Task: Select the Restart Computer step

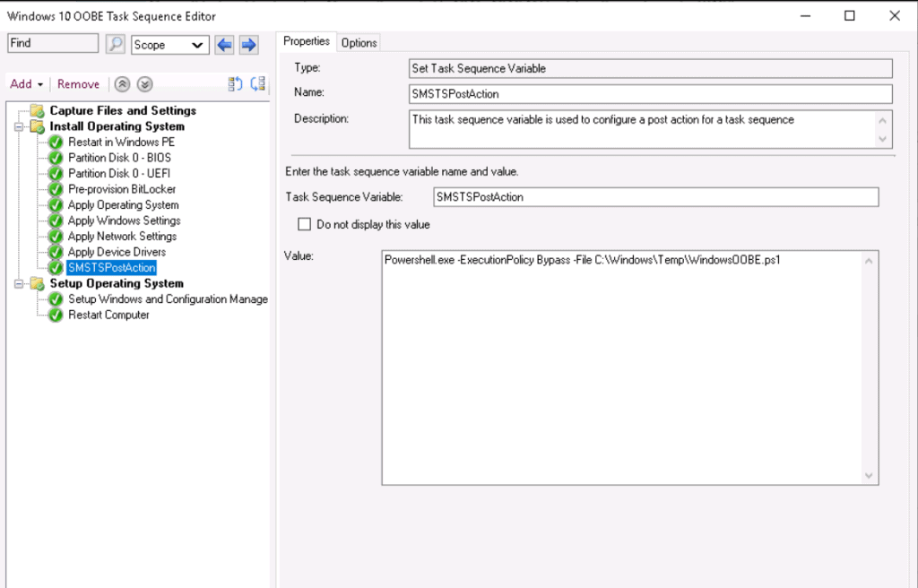Action: [108, 316]
